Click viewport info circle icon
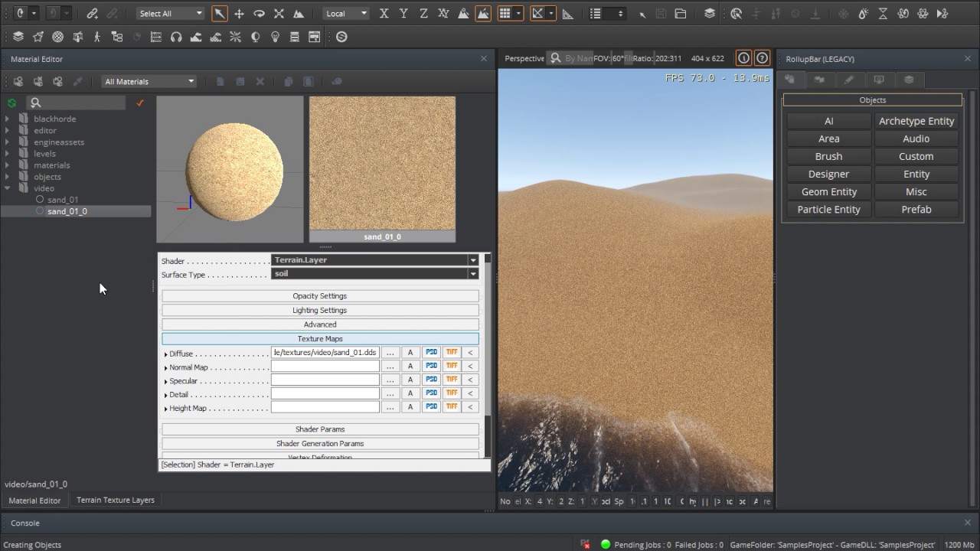Image resolution: width=980 pixels, height=551 pixels. click(743, 58)
